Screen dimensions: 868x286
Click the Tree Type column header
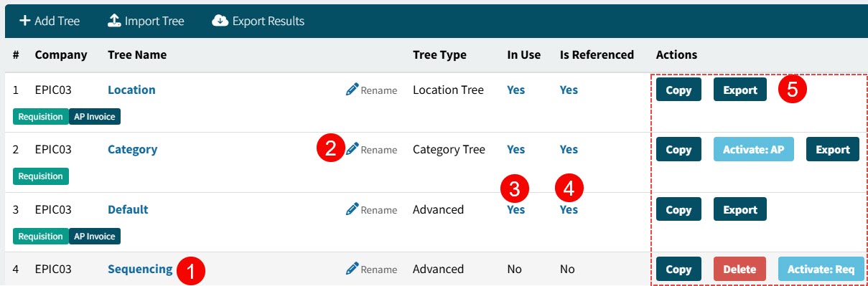[x=439, y=54]
